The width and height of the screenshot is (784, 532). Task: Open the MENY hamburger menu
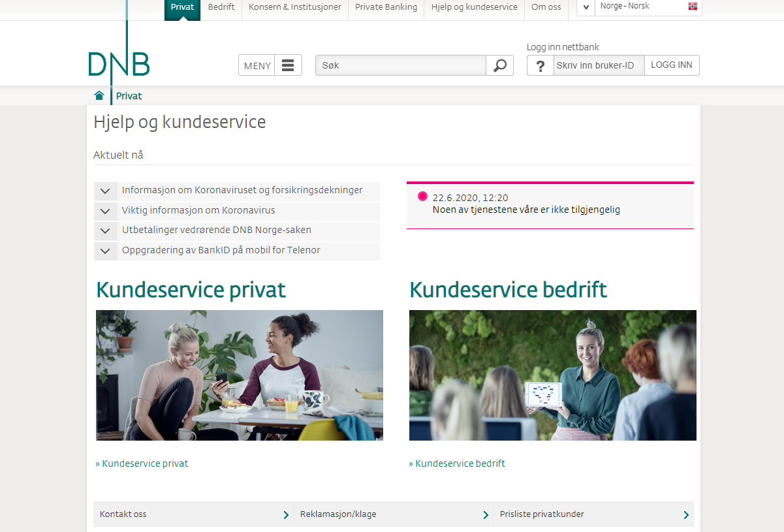[x=270, y=65]
